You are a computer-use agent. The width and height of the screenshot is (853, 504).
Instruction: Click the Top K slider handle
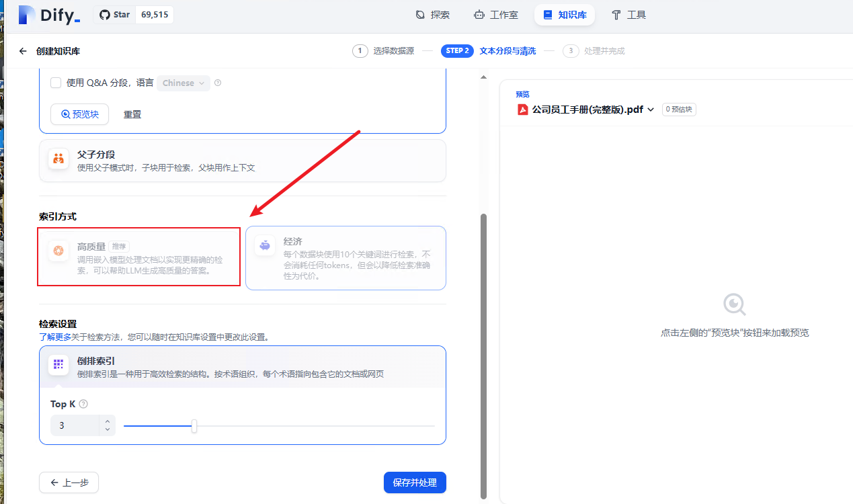point(194,425)
